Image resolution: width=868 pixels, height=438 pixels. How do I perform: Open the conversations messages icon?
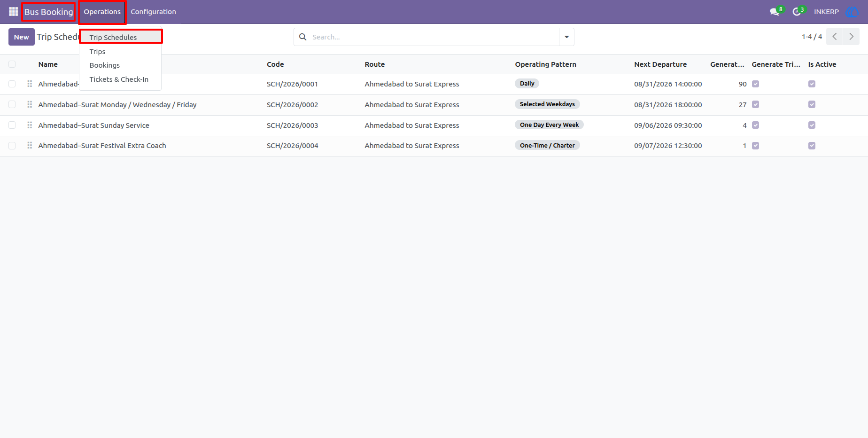point(775,12)
